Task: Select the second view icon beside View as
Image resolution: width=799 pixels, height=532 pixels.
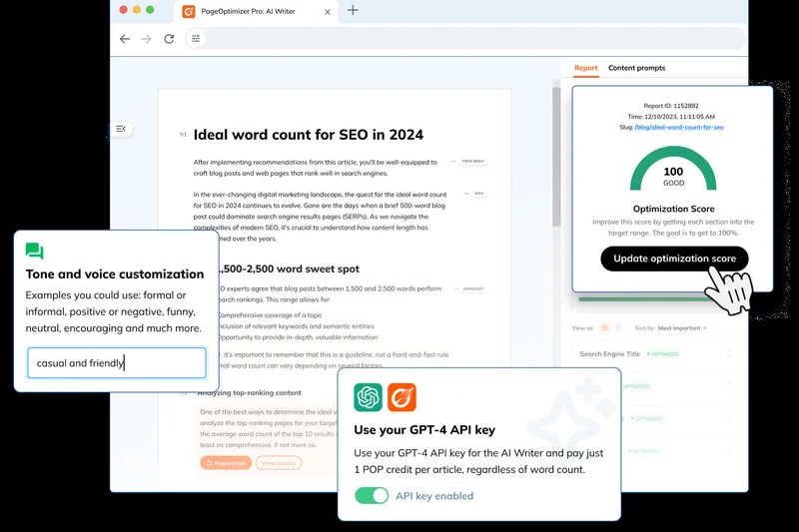Action: (618, 327)
